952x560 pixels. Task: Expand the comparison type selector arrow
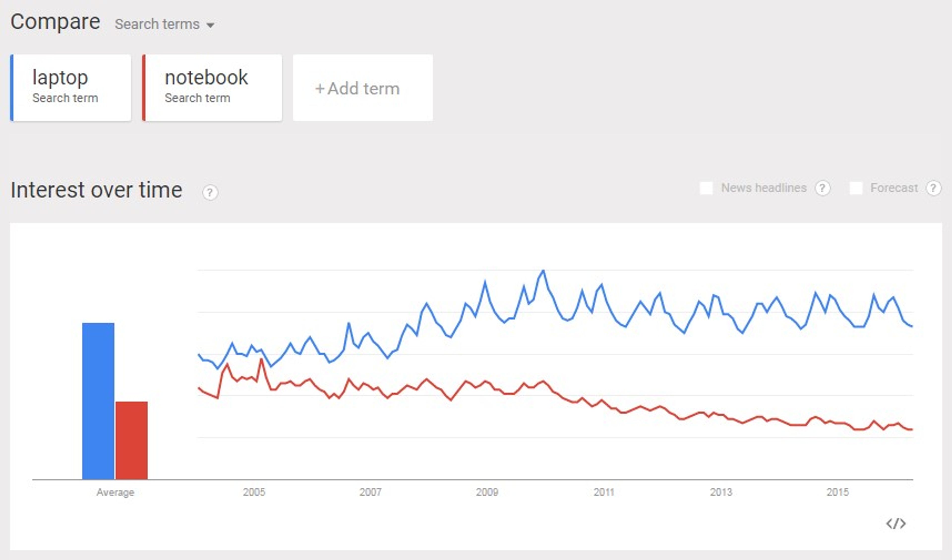pos(210,25)
